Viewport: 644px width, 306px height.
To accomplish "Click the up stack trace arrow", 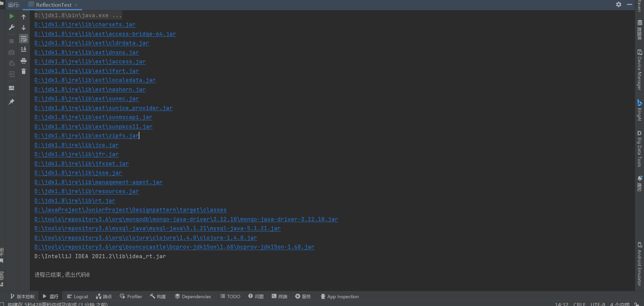I will (x=24, y=17).
